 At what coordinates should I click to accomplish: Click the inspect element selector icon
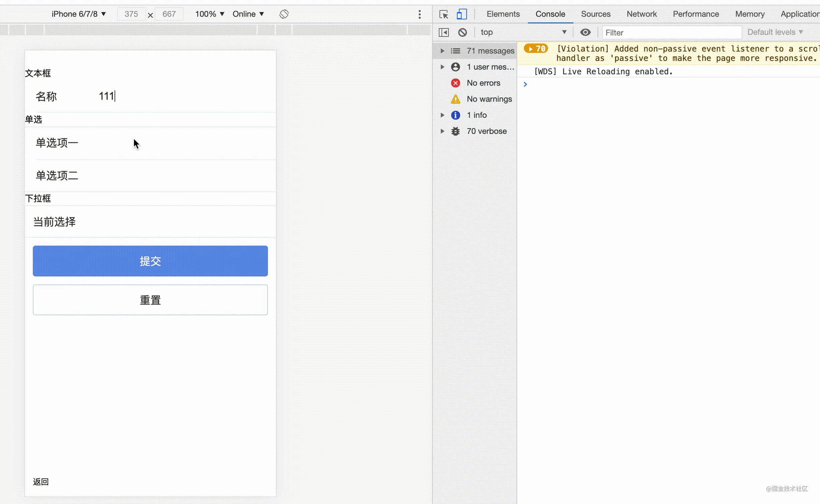pyautogui.click(x=443, y=14)
